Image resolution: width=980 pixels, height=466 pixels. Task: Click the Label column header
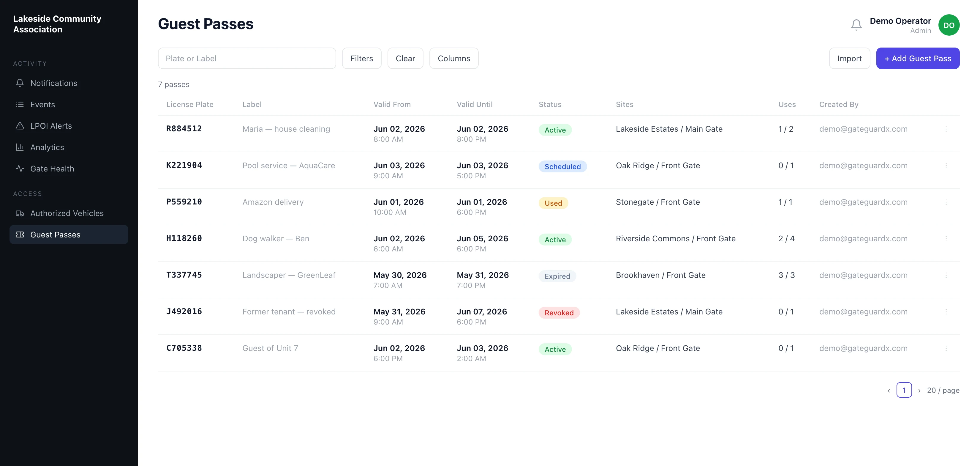coord(252,104)
